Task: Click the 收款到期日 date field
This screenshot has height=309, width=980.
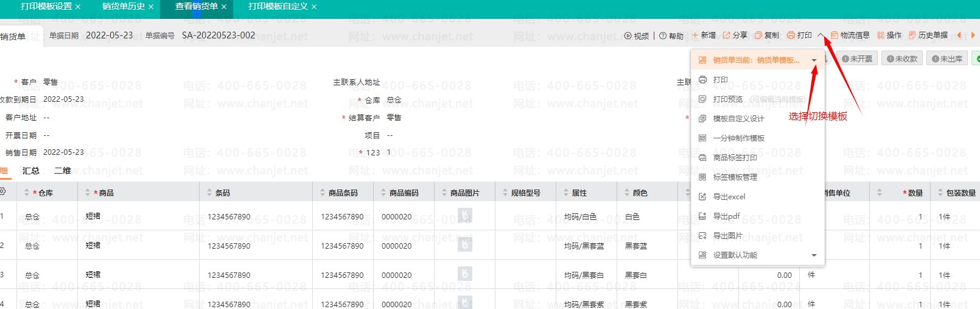Action: (x=63, y=99)
